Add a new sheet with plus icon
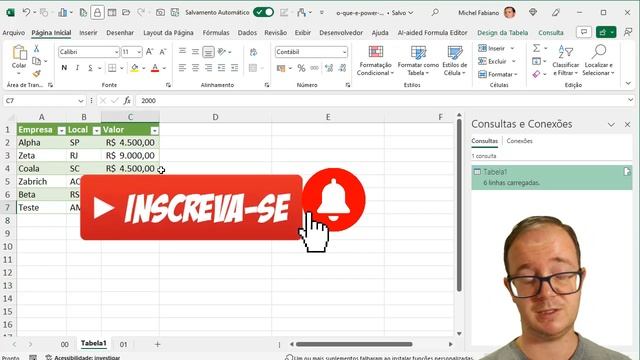Screen dimensions: 640x360 click(158, 344)
